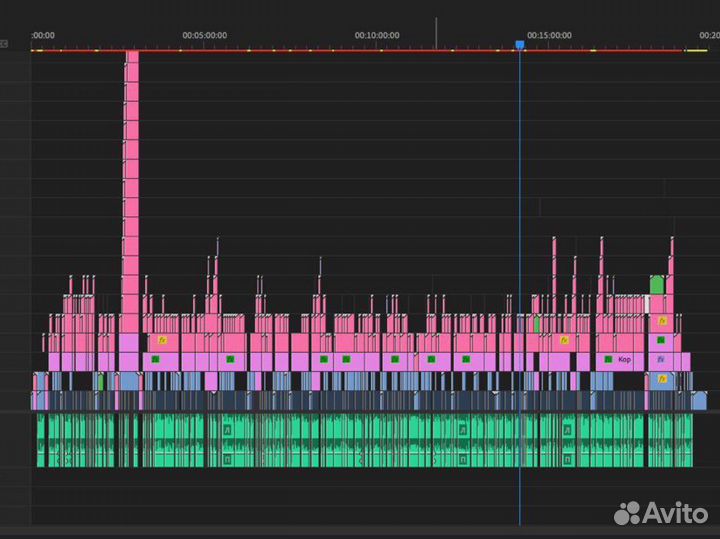Click the 00:15:00:00 timecode on ruler
The width and height of the screenshot is (720, 539).
(550, 35)
